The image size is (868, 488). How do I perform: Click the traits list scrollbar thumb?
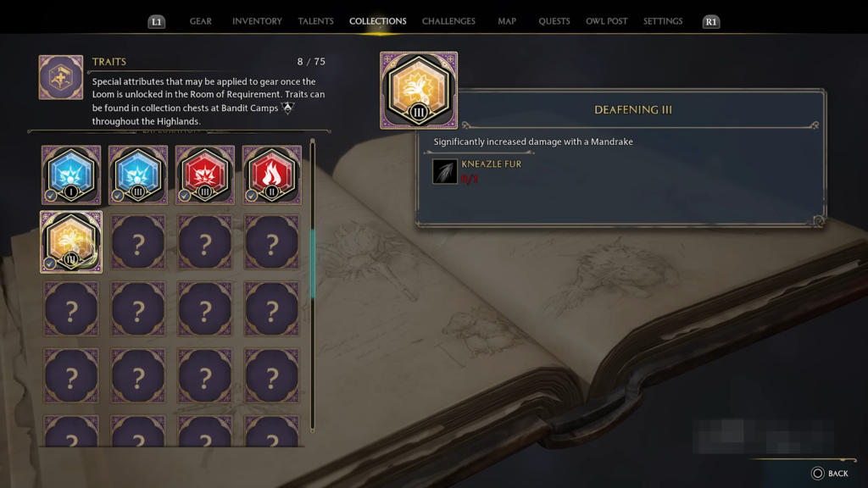click(313, 263)
